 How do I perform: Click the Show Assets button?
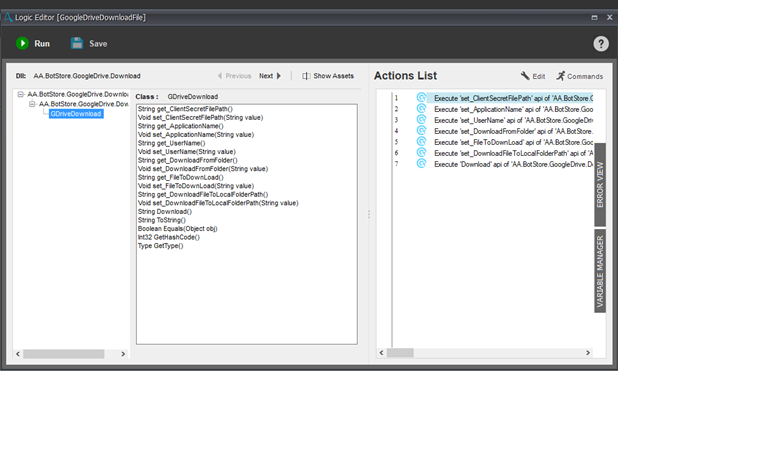pos(328,76)
